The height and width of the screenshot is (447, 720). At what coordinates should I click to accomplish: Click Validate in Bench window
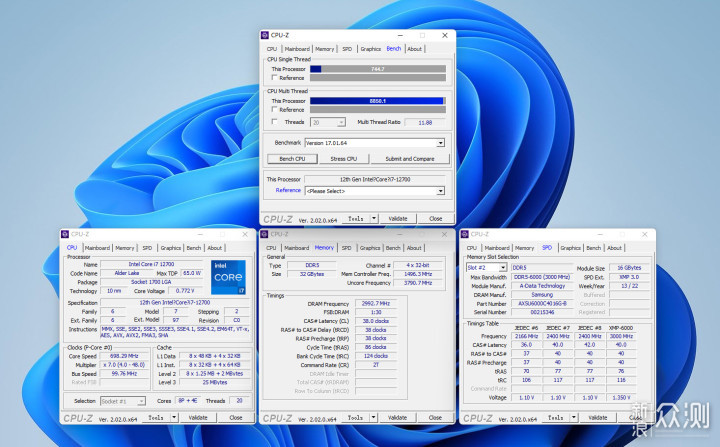click(x=398, y=219)
